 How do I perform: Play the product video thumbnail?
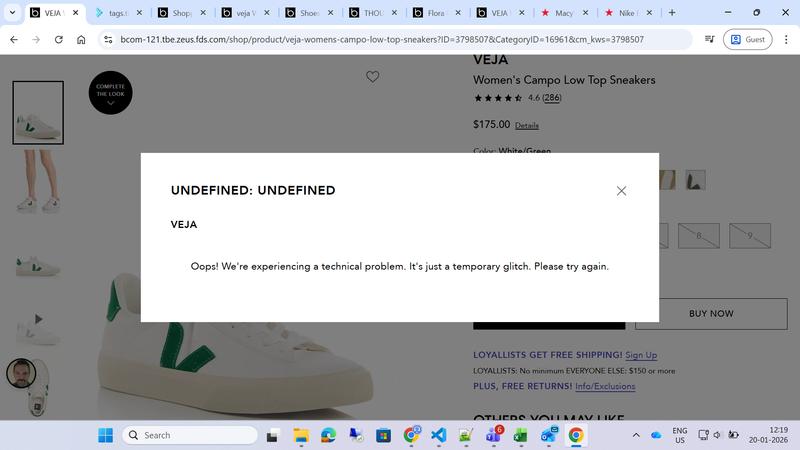coord(38,319)
